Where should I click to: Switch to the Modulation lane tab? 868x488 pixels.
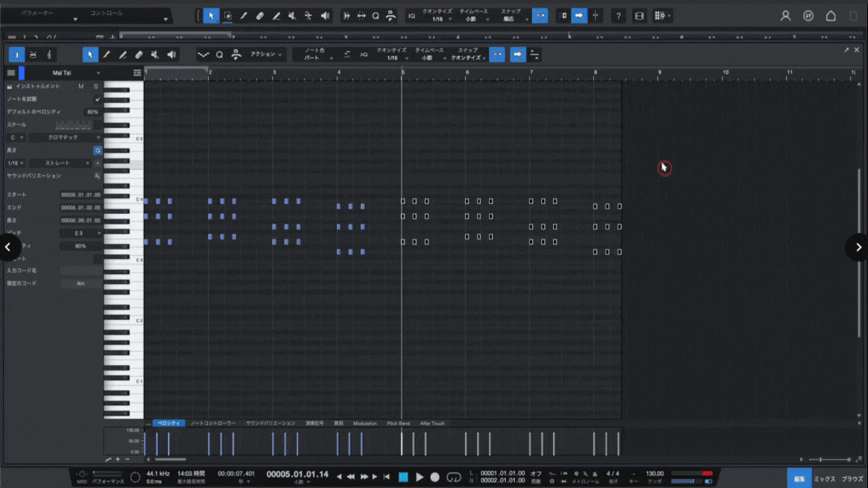click(x=365, y=423)
